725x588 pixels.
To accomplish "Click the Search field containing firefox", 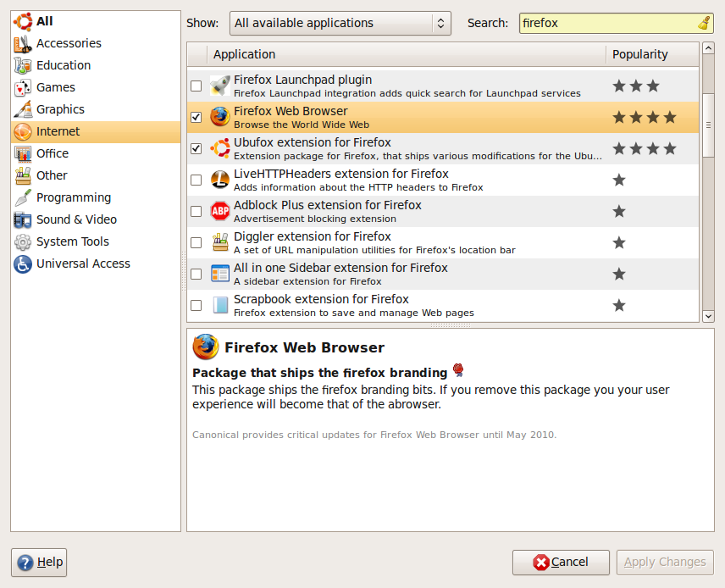I will [x=616, y=23].
